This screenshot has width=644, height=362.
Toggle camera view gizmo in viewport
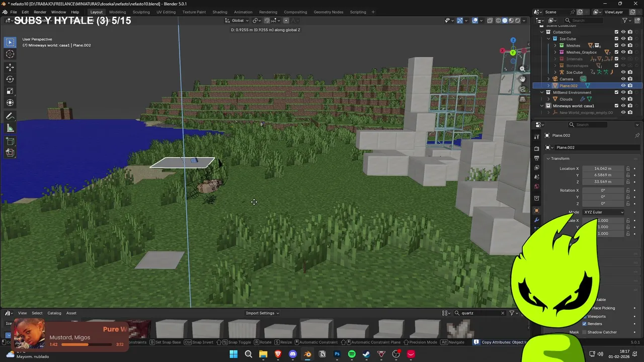[522, 89]
